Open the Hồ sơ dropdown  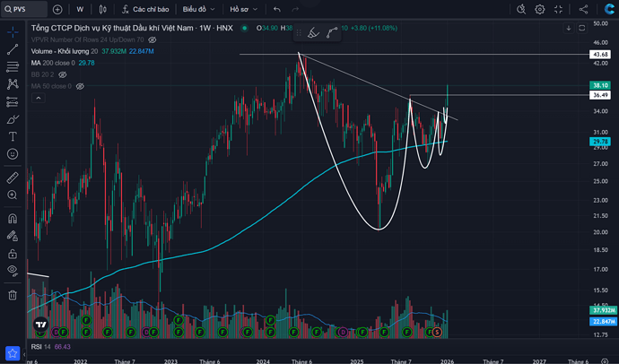[244, 9]
